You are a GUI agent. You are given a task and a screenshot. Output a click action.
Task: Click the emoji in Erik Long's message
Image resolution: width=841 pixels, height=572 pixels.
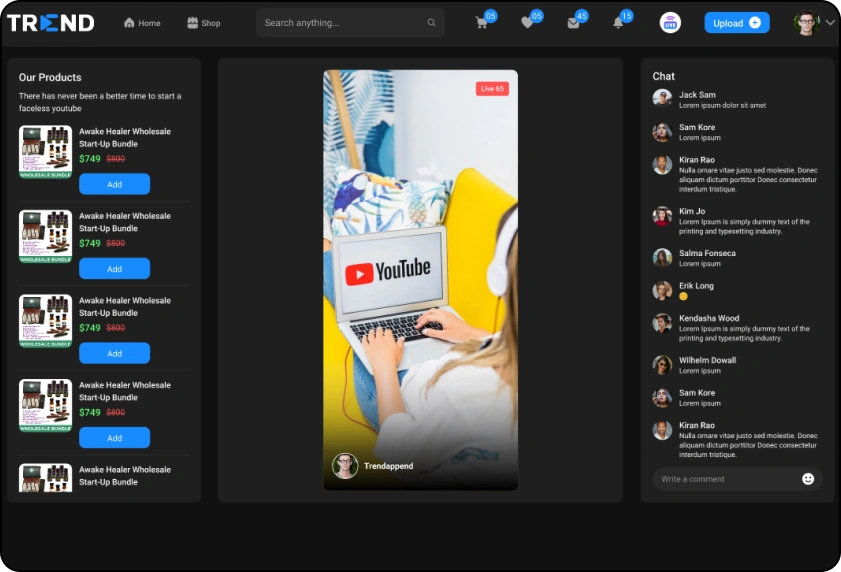click(683, 296)
